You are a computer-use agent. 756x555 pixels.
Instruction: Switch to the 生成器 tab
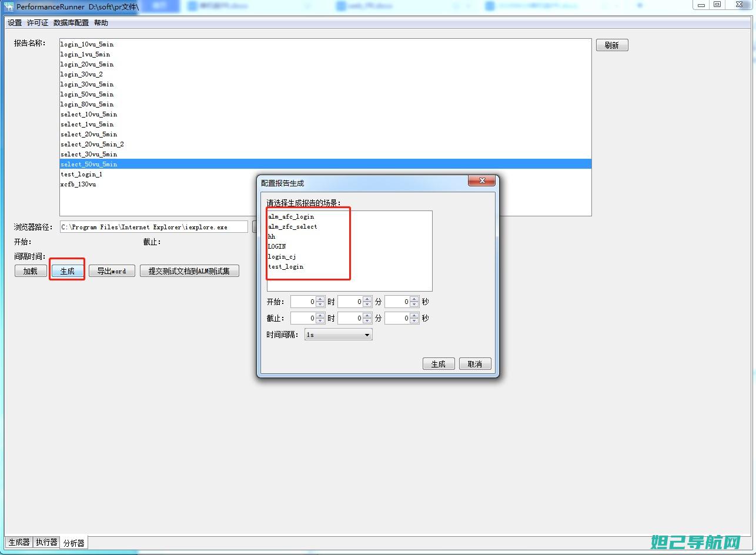(19, 542)
